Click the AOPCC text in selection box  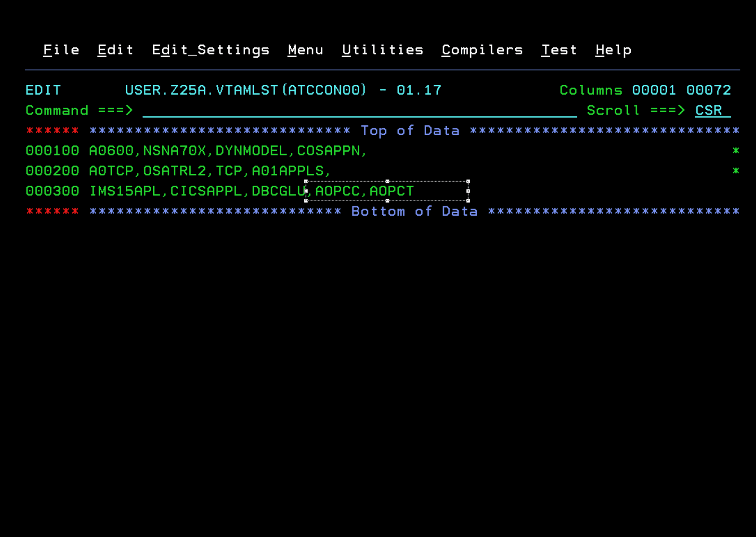(337, 191)
